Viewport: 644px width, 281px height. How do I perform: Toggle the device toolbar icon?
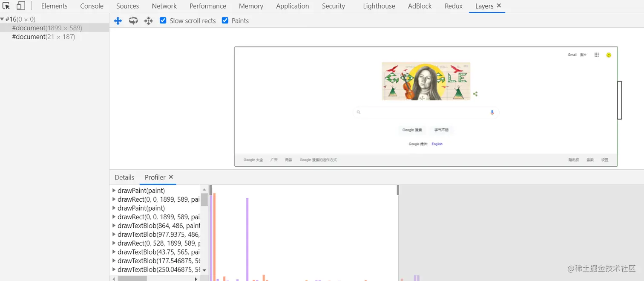20,6
